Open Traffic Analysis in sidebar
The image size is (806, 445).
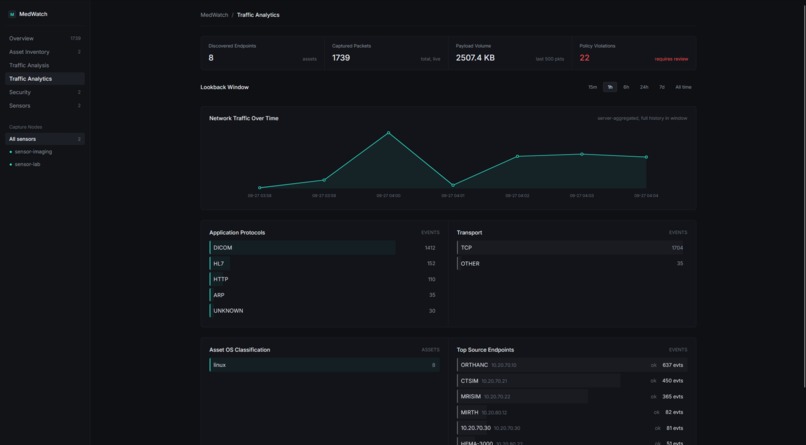45,65
